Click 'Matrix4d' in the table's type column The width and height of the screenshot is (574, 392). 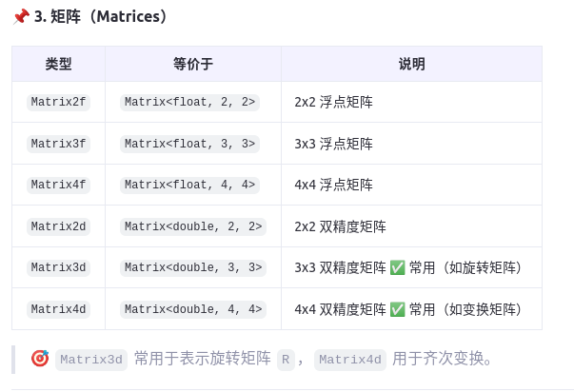point(59,309)
